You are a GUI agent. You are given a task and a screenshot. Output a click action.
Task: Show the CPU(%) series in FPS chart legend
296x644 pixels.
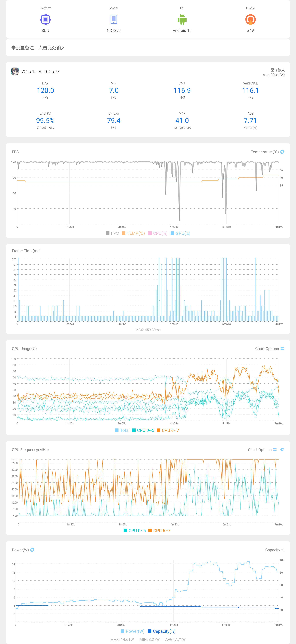158,233
